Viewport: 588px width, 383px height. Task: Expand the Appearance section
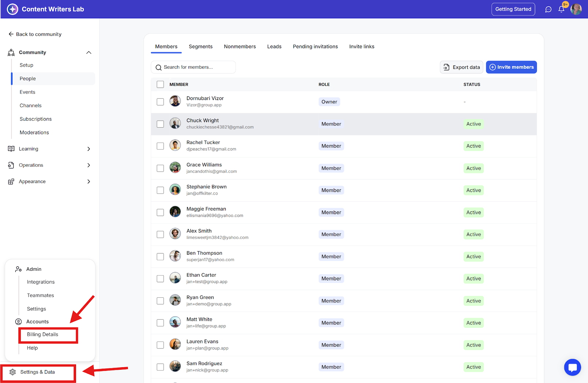(x=89, y=181)
